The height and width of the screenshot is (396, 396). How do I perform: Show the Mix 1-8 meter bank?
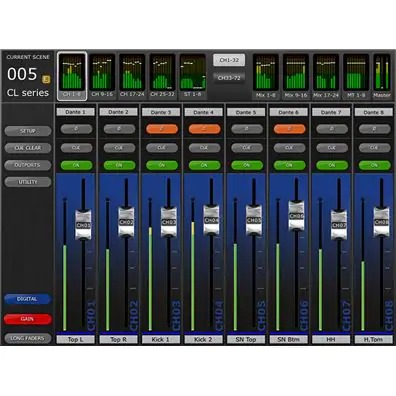[x=266, y=76]
